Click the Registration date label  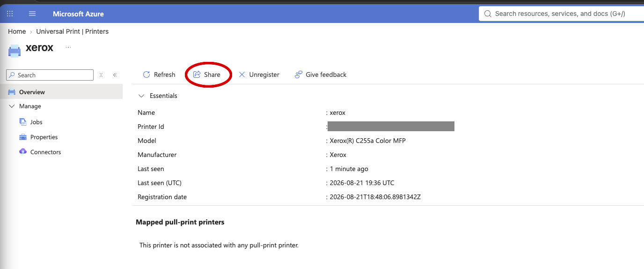(x=162, y=197)
